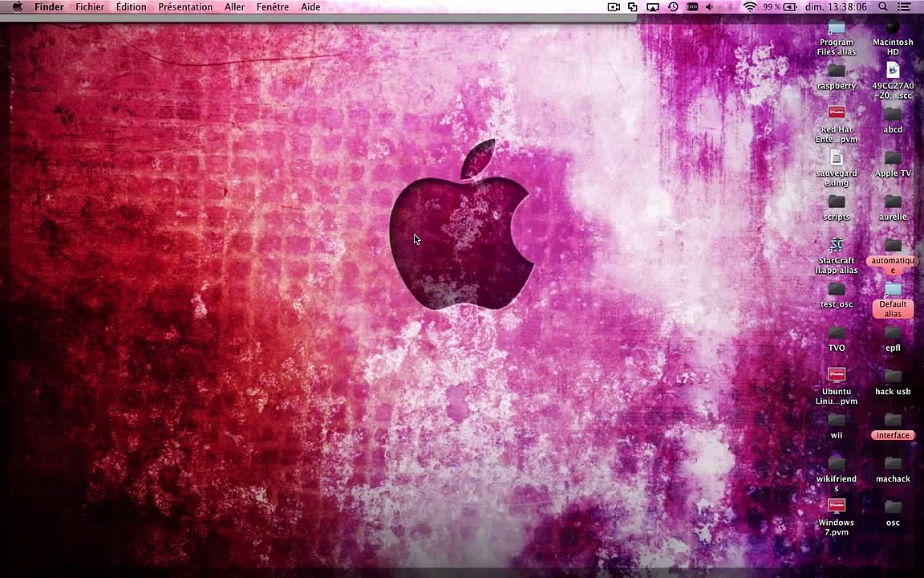Open the Wi-Fi menu bar icon
This screenshot has height=578, width=924.
(x=750, y=7)
